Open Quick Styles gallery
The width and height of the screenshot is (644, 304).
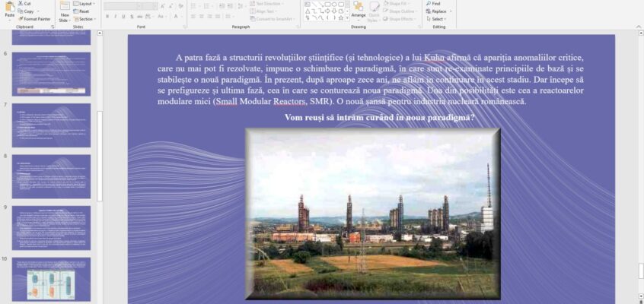coord(374,11)
